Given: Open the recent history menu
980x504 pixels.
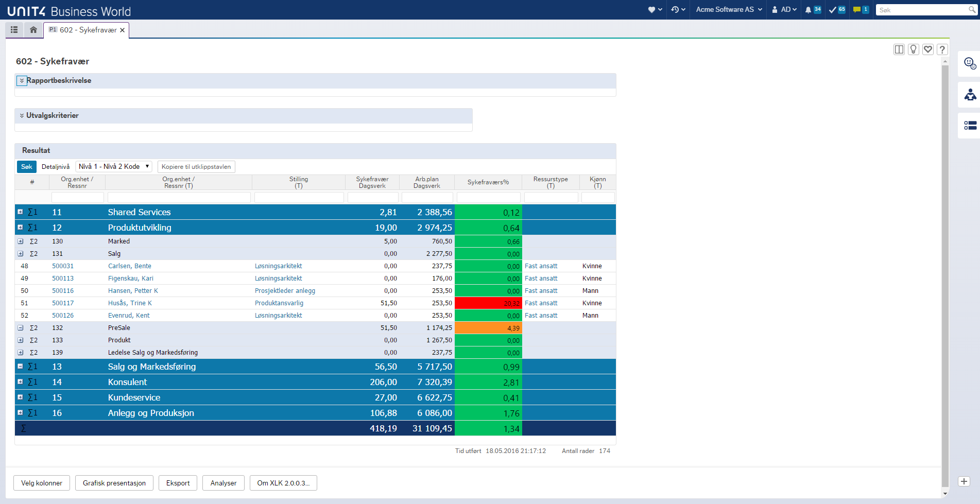Looking at the screenshot, I should [x=678, y=9].
